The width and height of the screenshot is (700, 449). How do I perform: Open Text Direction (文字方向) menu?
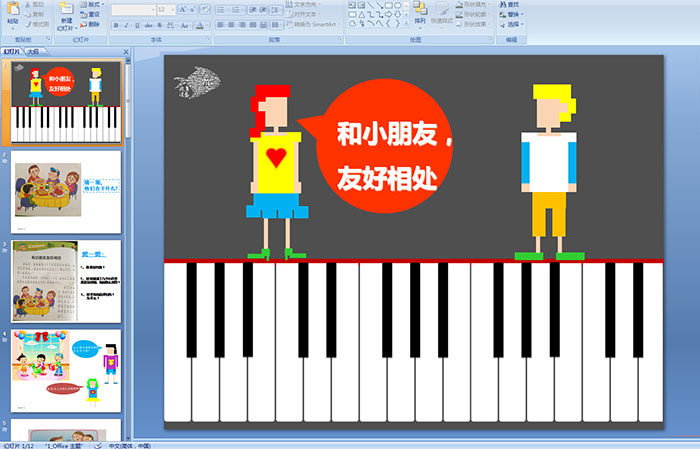click(301, 4)
